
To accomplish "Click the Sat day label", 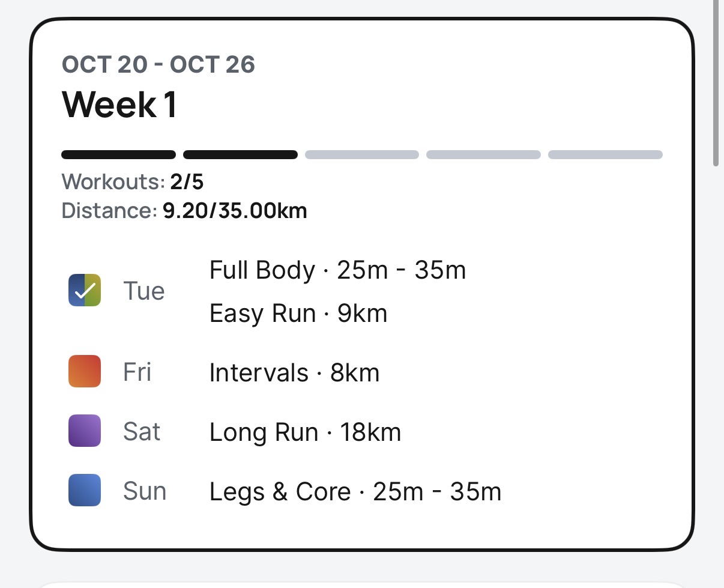I will [142, 432].
